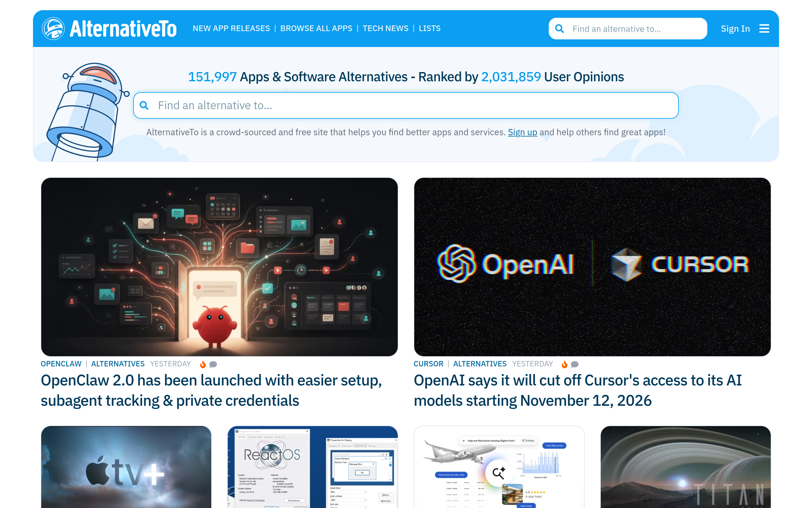This screenshot has height=508, width=812.
Task: Open the OpenAI cuts off Cursor headline
Action: point(578,391)
